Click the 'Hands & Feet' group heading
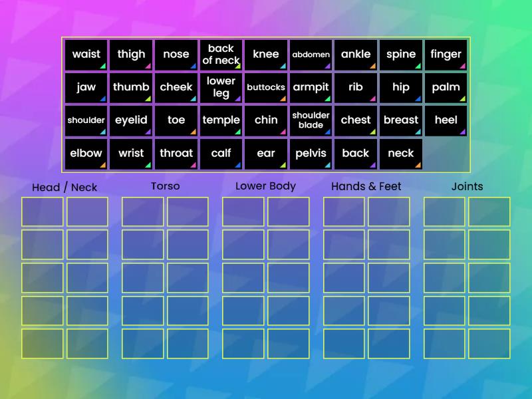 tap(366, 186)
